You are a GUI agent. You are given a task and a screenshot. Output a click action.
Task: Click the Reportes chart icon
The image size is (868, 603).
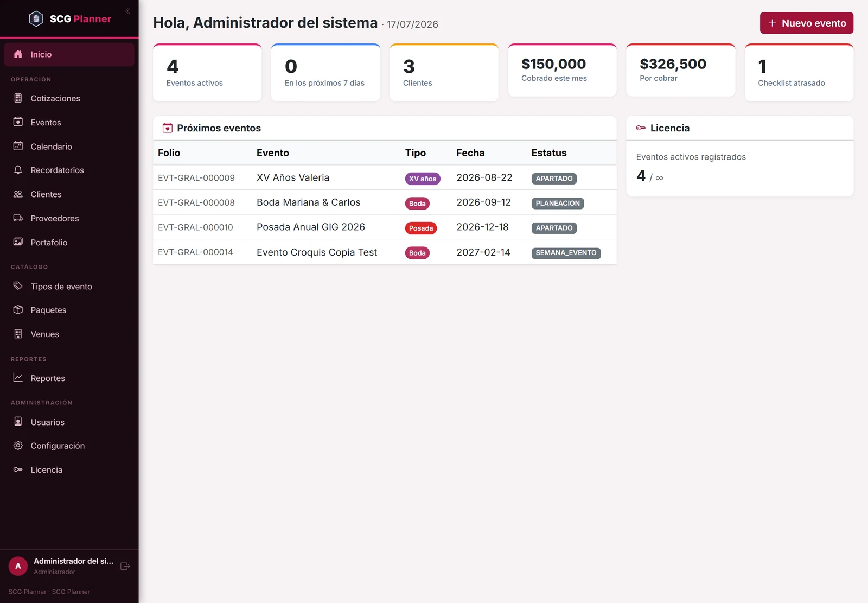[x=18, y=378]
